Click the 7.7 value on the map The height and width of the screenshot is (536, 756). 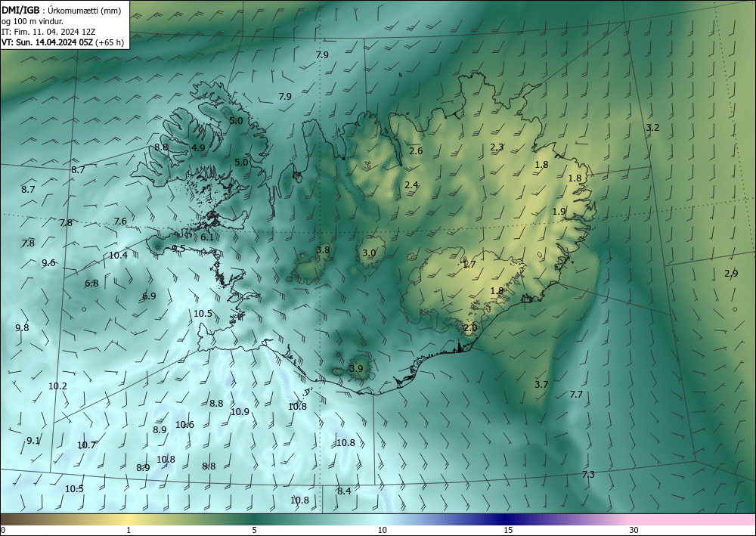(576, 395)
